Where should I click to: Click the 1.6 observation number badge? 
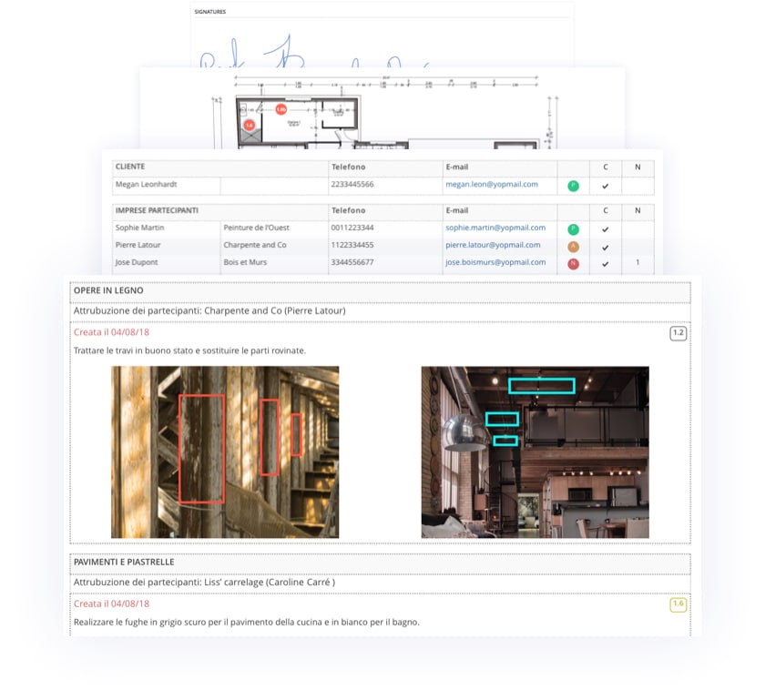tap(678, 604)
